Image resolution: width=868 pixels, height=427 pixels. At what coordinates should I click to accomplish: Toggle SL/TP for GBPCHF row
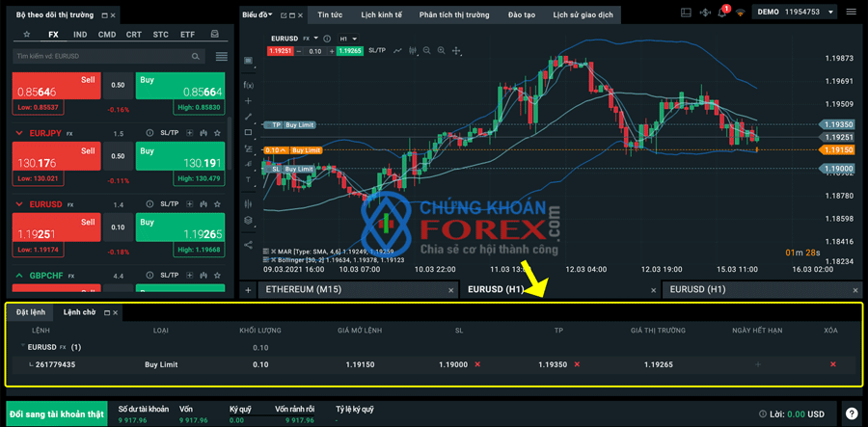[170, 275]
